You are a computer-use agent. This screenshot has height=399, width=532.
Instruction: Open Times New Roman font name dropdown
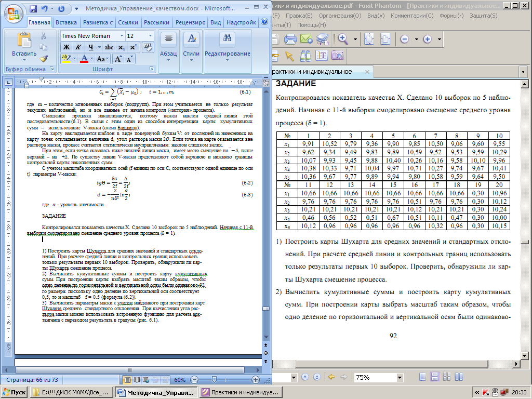click(122, 36)
